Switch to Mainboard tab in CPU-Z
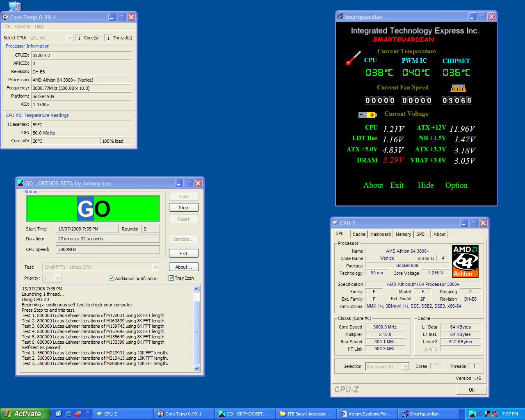Screen dimensions: 525x420 click(381, 234)
